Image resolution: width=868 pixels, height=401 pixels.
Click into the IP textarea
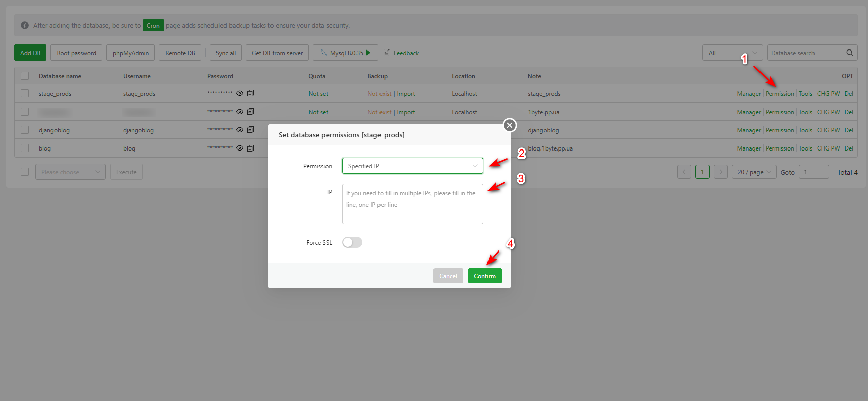pyautogui.click(x=412, y=204)
